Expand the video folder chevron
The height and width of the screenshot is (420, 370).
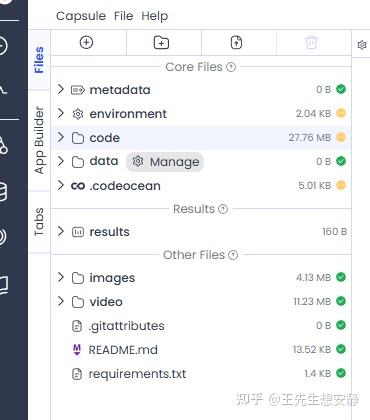(61, 301)
